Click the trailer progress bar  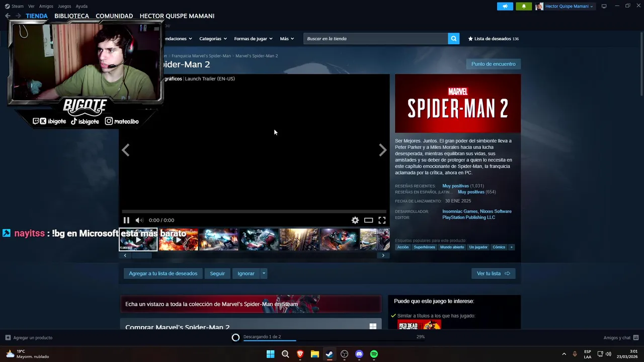[254, 212]
